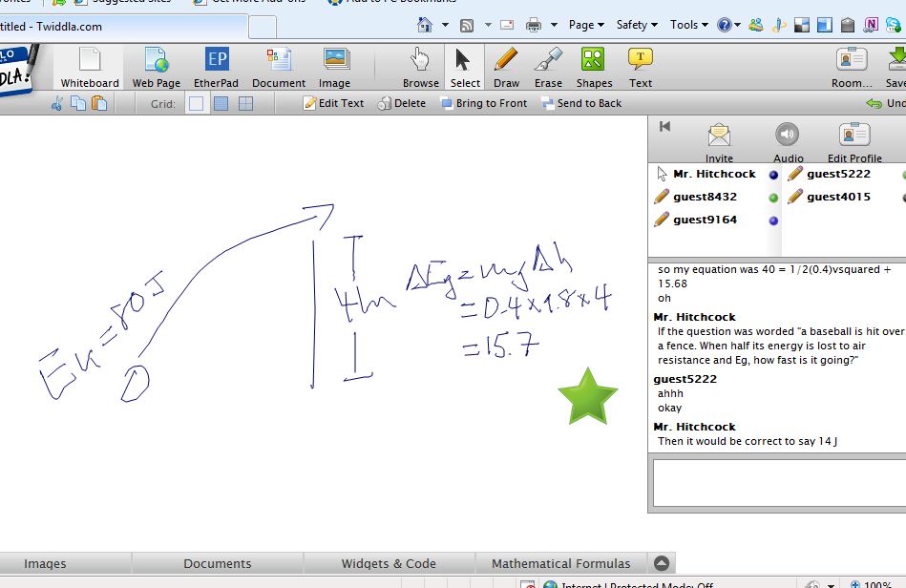Expand the Help dropdown arrow

737,25
